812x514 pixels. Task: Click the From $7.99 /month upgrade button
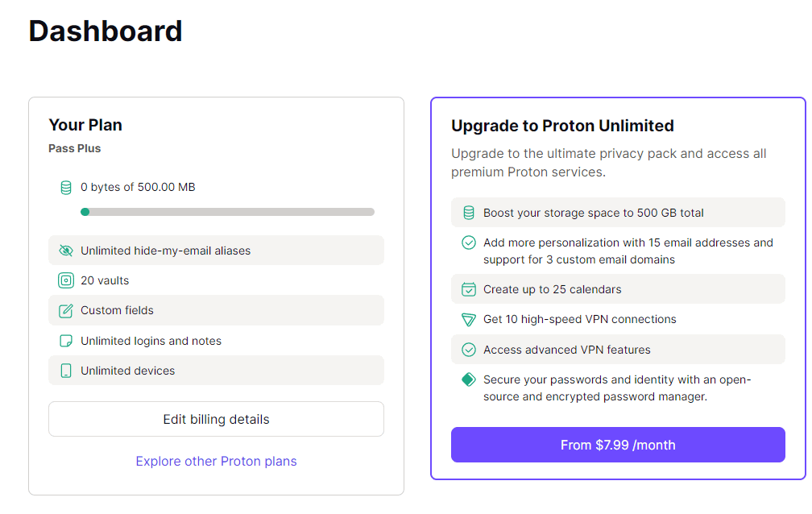click(618, 445)
